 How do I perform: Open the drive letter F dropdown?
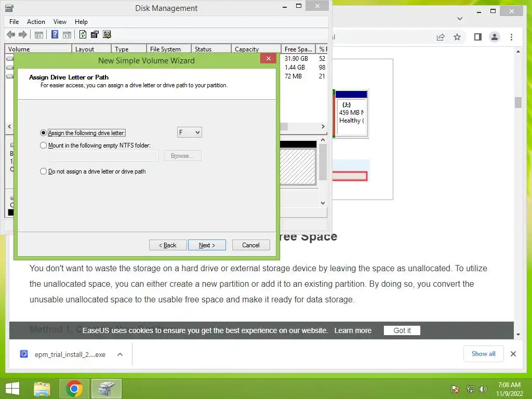pos(189,132)
